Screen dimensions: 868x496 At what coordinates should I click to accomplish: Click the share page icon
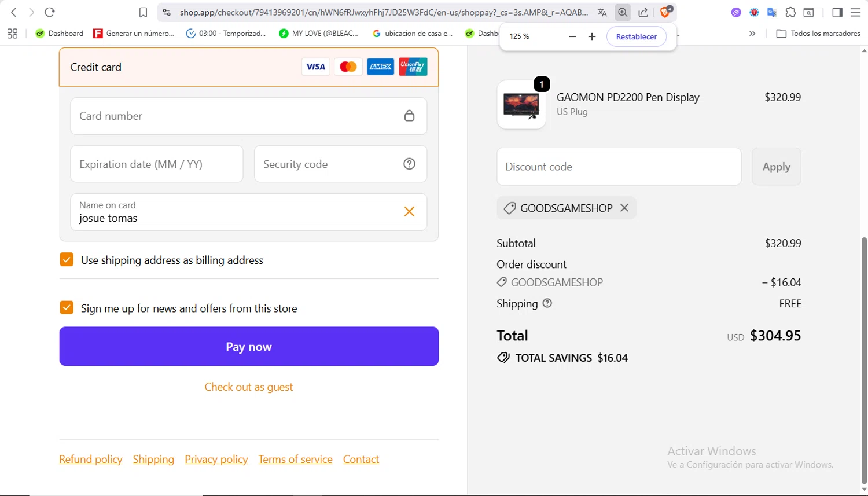click(x=643, y=12)
